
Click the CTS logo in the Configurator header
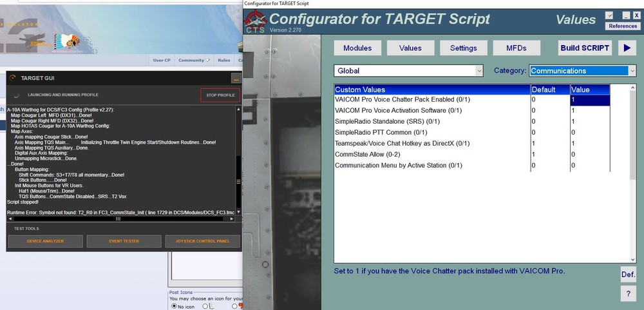pyautogui.click(x=256, y=22)
